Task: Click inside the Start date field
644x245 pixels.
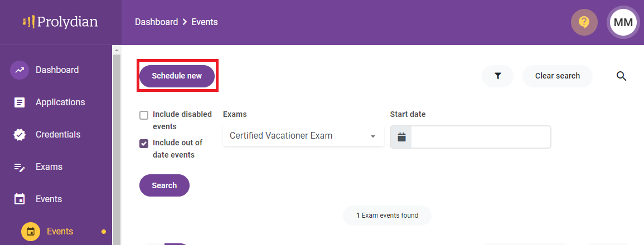Action: point(480,137)
